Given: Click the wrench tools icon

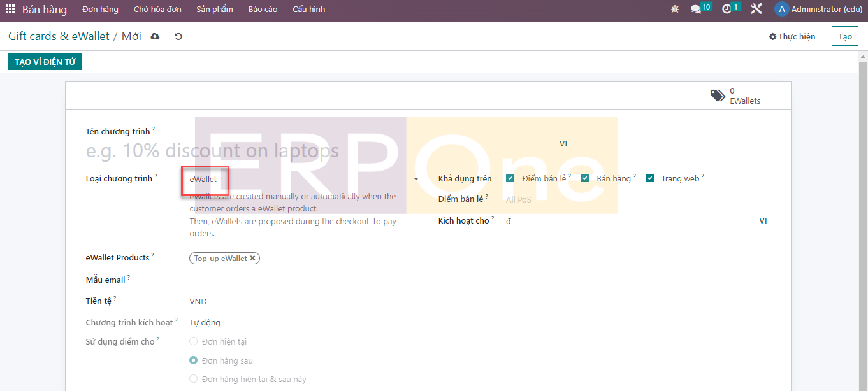Looking at the screenshot, I should pos(756,10).
